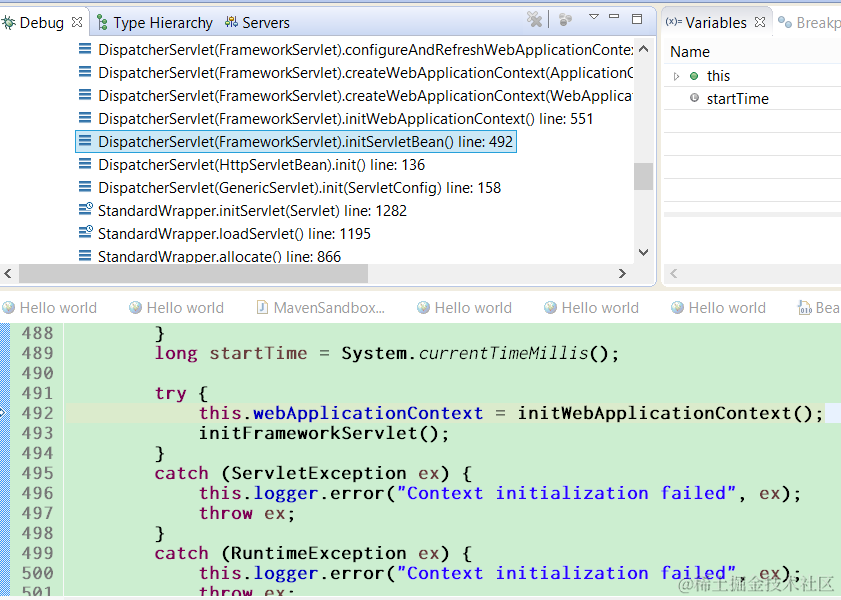
Task: Open the Servers tab
Action: (258, 23)
